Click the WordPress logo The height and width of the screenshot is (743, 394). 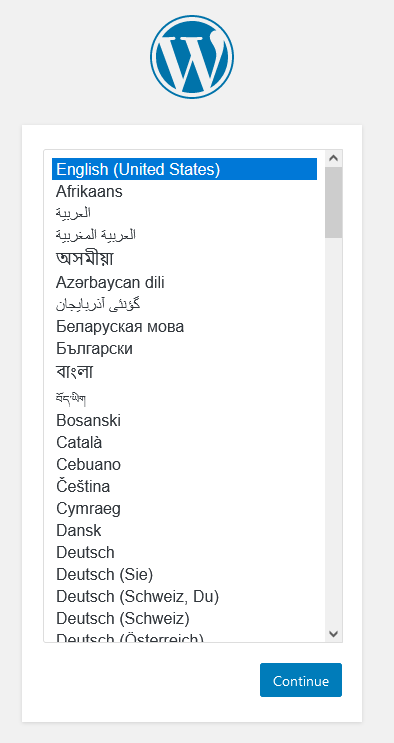pos(192,57)
